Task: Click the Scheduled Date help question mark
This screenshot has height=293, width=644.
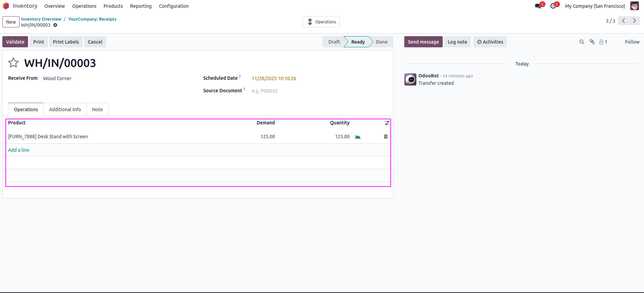Action: tap(240, 77)
